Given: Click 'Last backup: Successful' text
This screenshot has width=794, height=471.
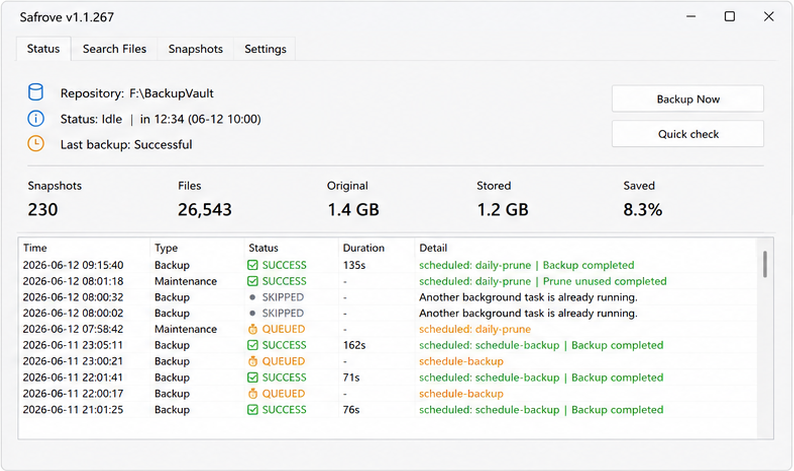Looking at the screenshot, I should point(126,145).
